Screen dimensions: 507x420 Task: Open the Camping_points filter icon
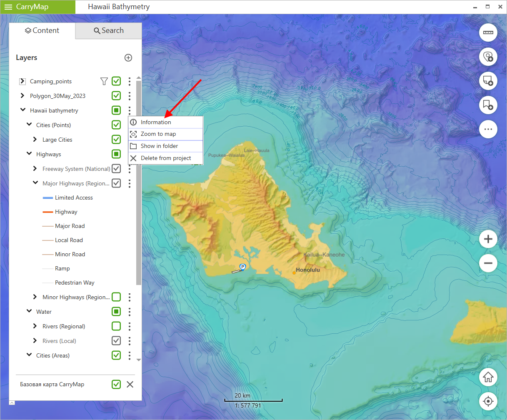tap(104, 81)
